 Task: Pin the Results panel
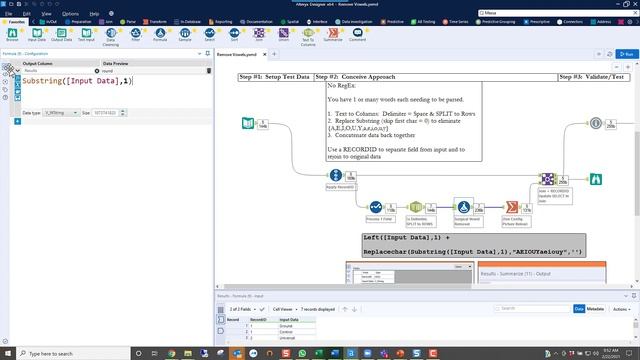[633, 296]
